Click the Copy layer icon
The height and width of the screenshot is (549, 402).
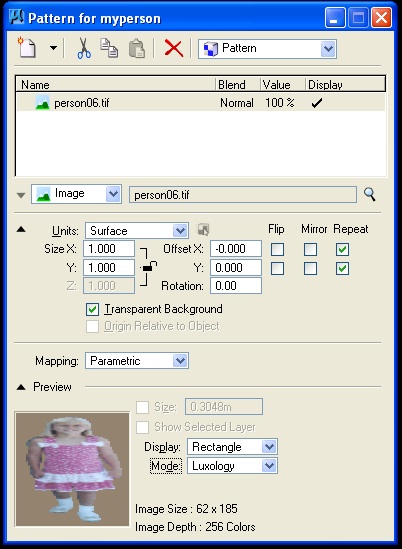(109, 48)
